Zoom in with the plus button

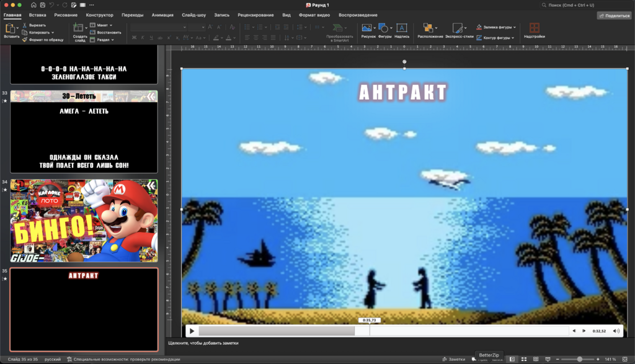(x=598, y=359)
